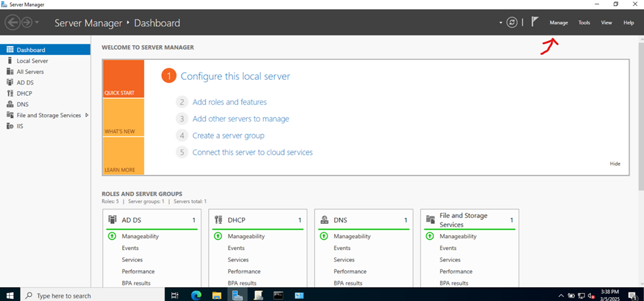The height and width of the screenshot is (301, 644).
Task: Select Dashboard in the sidebar
Action: [x=45, y=50]
